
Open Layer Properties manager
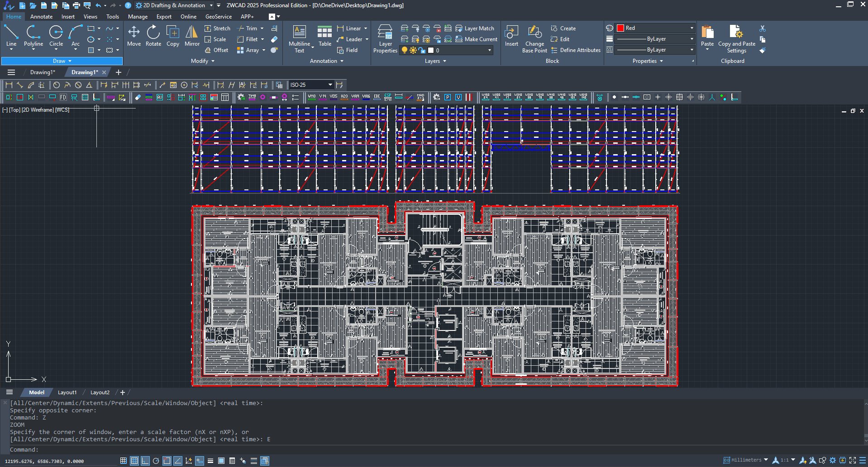point(385,39)
